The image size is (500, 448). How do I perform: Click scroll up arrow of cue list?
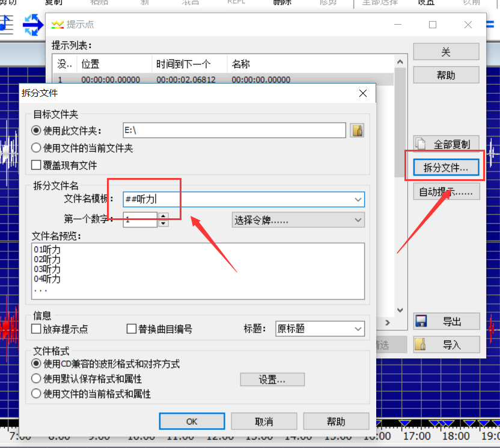coord(400,62)
